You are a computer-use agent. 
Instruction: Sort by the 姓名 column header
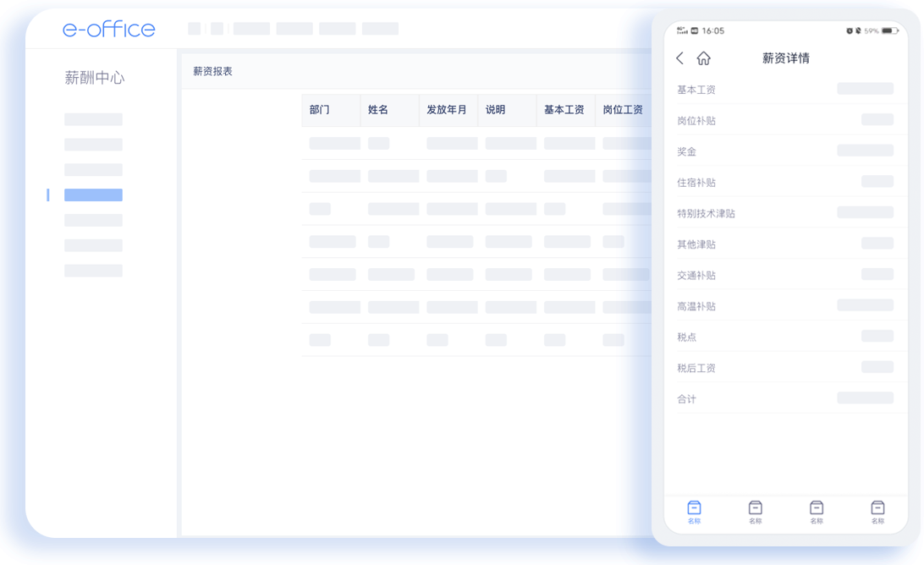coord(378,110)
